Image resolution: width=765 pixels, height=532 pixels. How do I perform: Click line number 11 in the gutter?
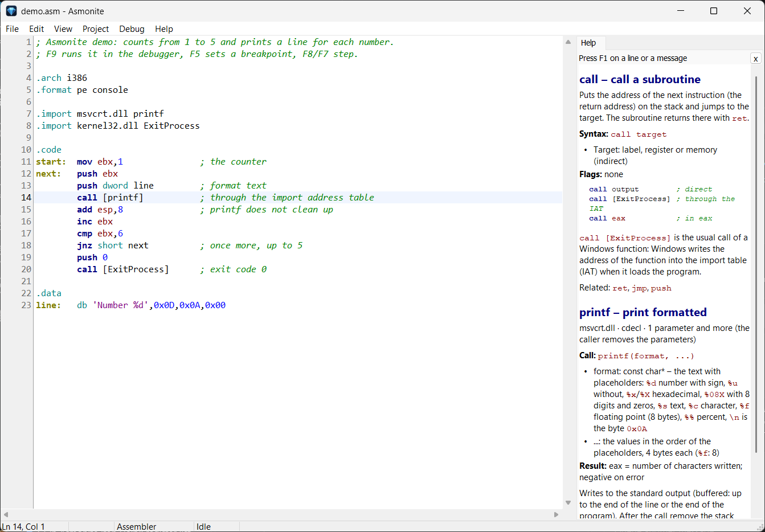tap(26, 162)
